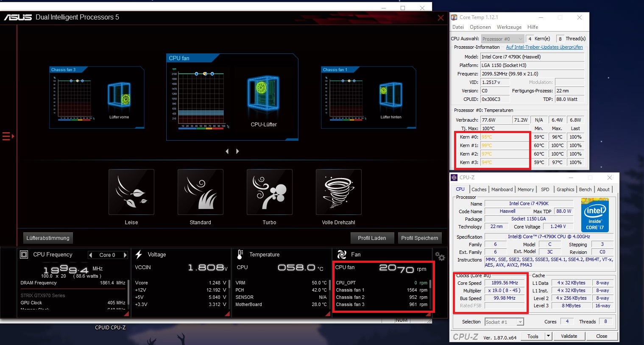Switch to the Mainboard tab in CPU-Z
The width and height of the screenshot is (644, 345).
pyautogui.click(x=502, y=189)
